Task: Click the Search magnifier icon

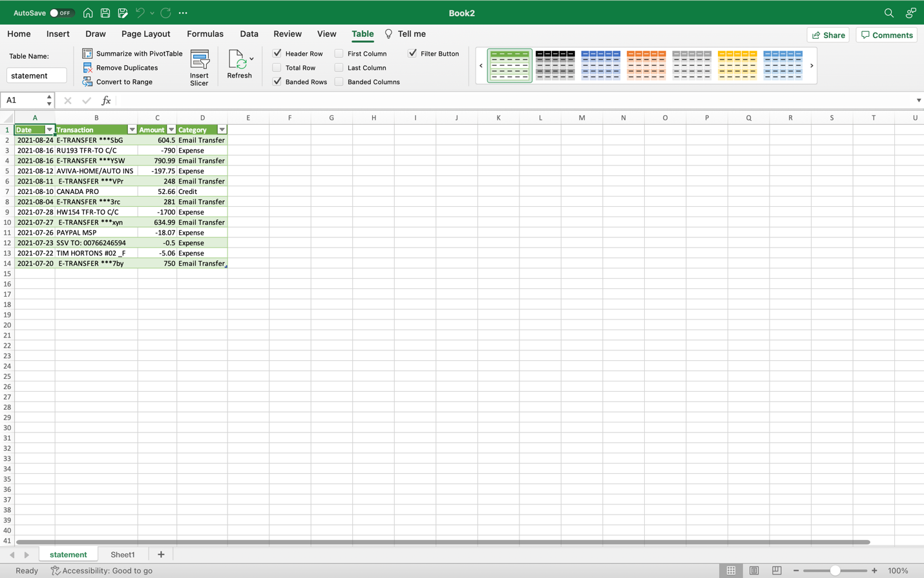Action: tap(889, 13)
